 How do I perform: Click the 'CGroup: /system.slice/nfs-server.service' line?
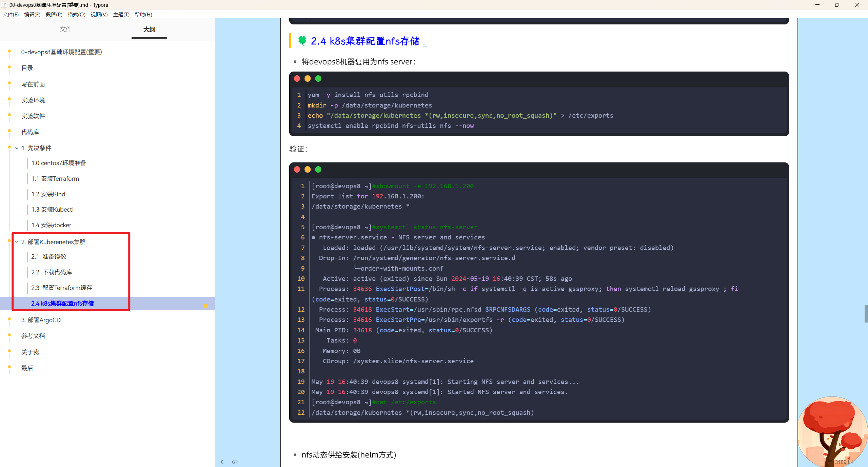398,361
